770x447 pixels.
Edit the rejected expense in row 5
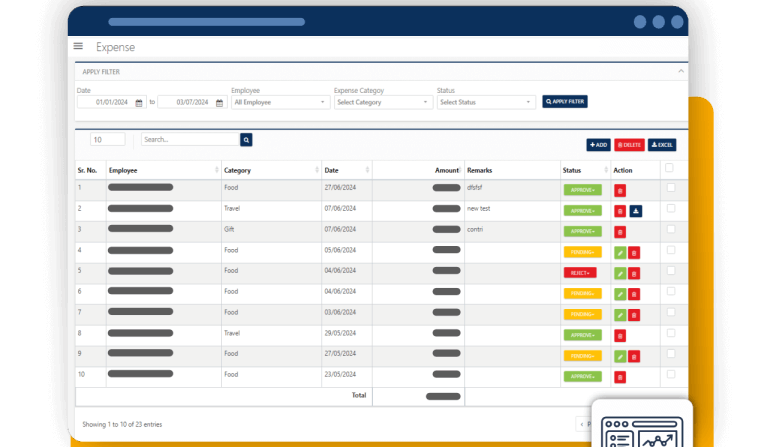click(620, 274)
